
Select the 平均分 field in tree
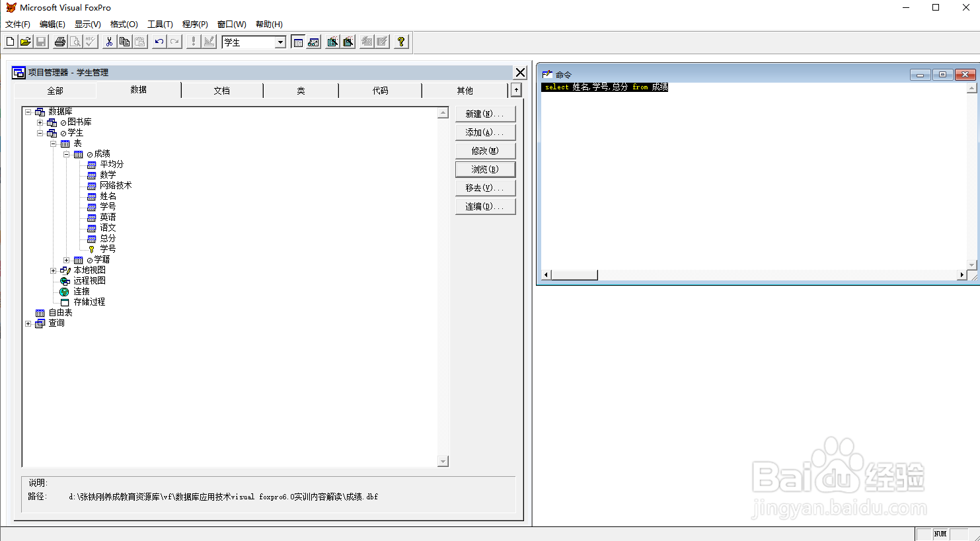click(112, 164)
